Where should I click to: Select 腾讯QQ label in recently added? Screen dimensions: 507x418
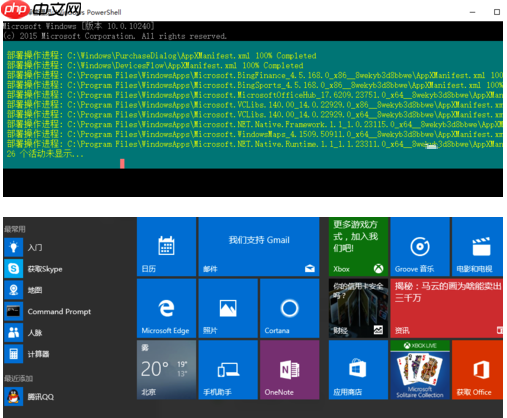41,397
